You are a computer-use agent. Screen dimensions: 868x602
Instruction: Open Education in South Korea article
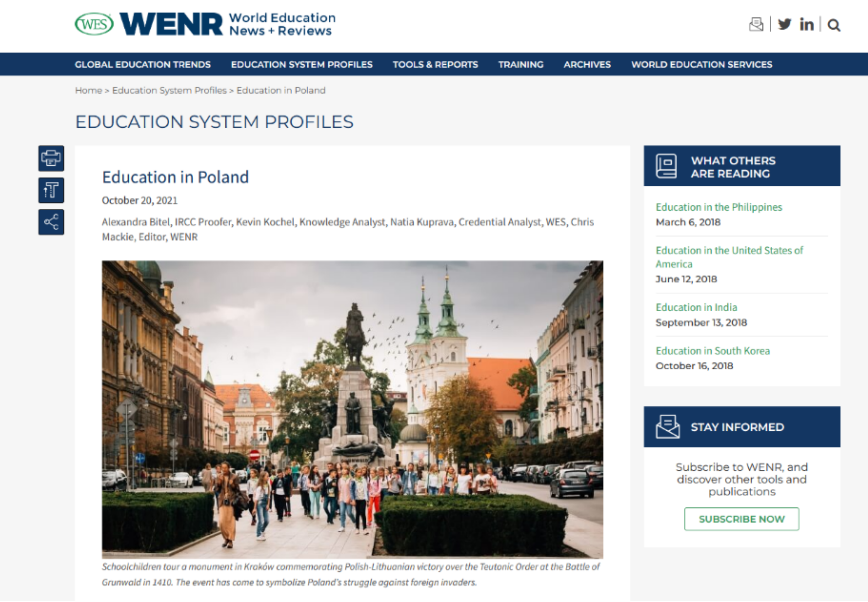[x=713, y=351]
